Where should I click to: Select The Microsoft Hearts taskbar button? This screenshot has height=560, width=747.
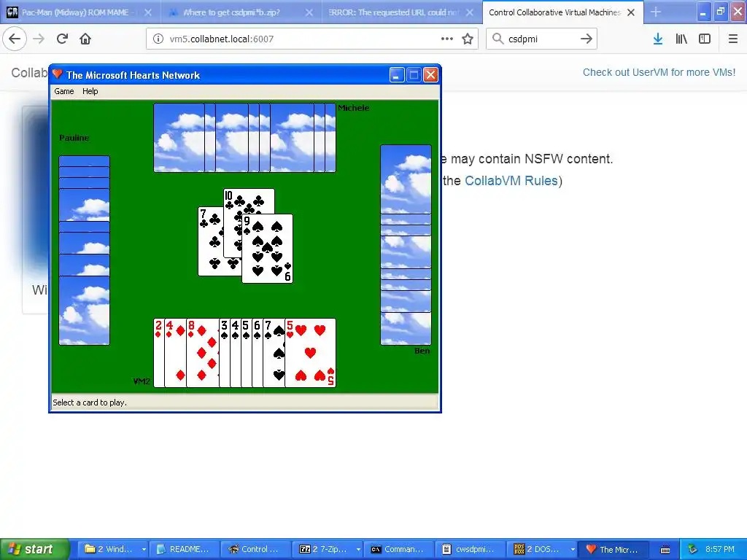614,549
